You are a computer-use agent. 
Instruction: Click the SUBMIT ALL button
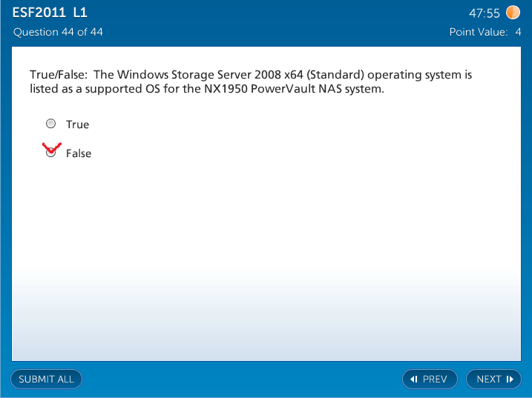pyautogui.click(x=46, y=379)
